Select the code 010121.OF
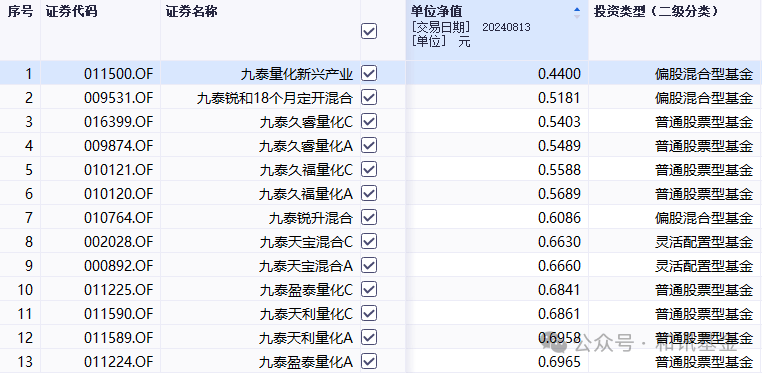The height and width of the screenshot is (373, 762). point(119,170)
